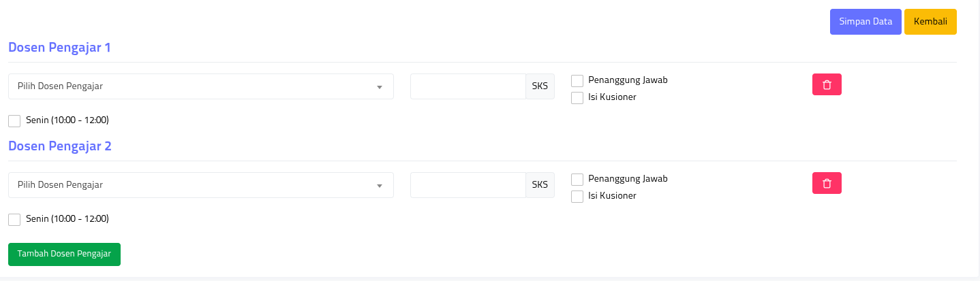Click the SKS suffix label in Dosen 1 row

pyautogui.click(x=540, y=86)
